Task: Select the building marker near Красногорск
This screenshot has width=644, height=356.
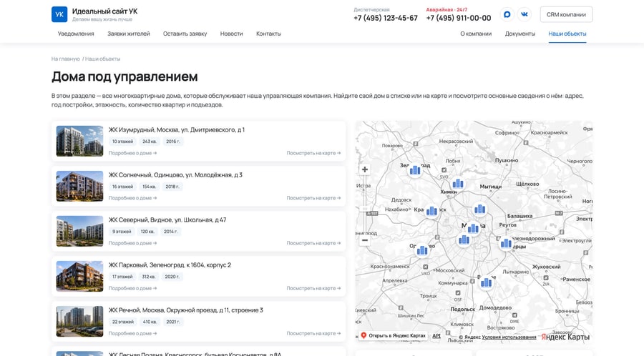Action: [431, 211]
